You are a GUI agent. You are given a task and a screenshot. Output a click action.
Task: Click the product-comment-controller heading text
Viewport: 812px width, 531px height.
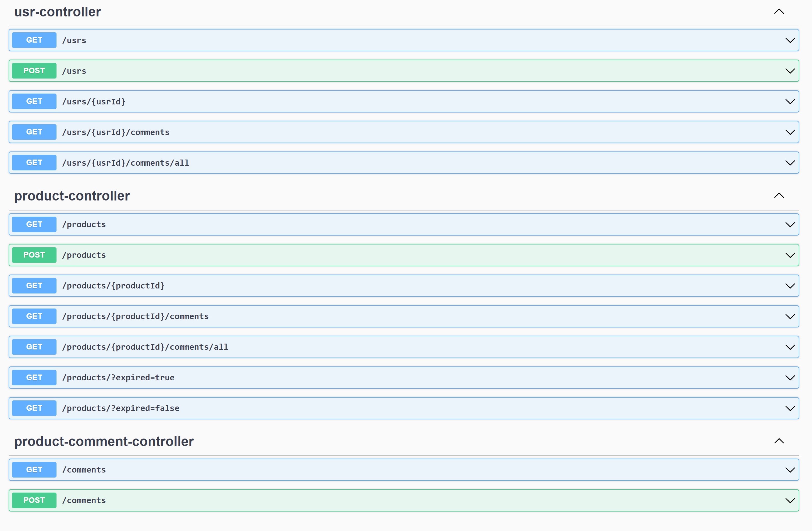pos(104,441)
